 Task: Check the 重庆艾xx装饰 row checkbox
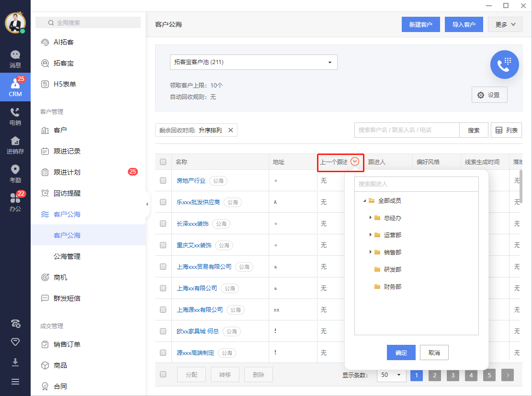pos(163,245)
